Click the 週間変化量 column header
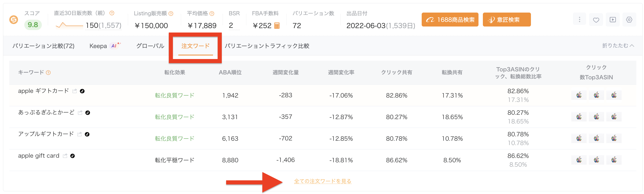The width and height of the screenshot is (644, 194). (286, 72)
